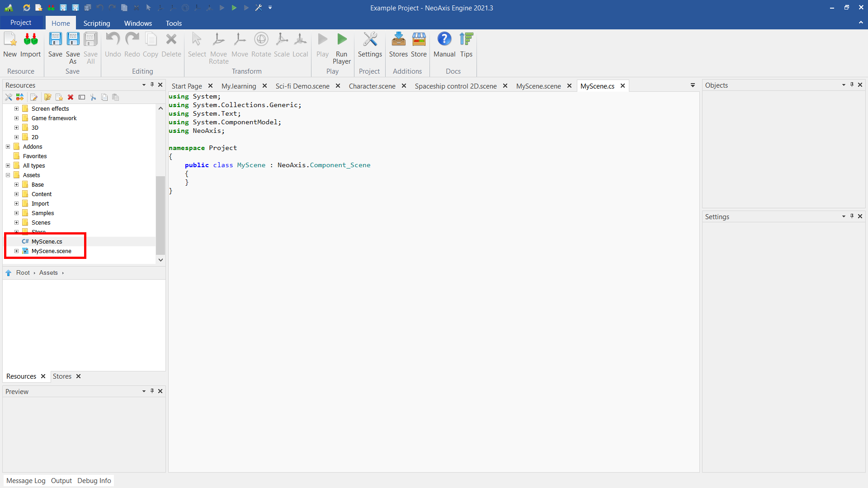Switch to the Scripting ribbon tab

[96, 23]
